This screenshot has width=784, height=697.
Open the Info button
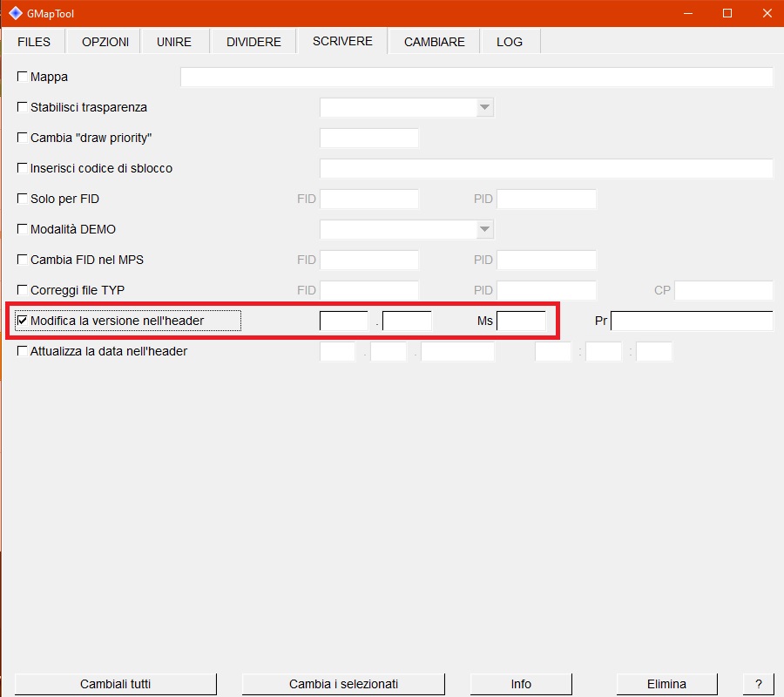click(521, 684)
